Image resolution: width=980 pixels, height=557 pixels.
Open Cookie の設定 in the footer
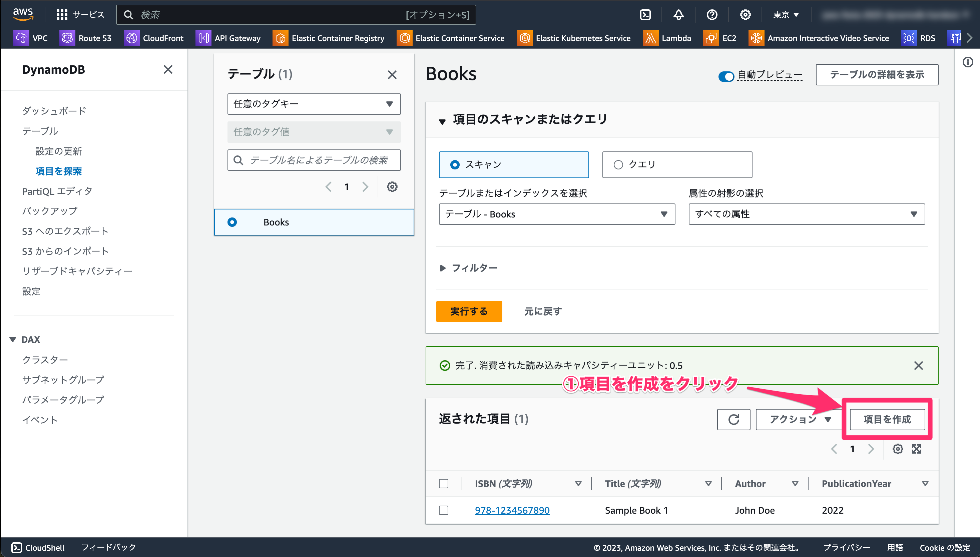[x=945, y=547]
